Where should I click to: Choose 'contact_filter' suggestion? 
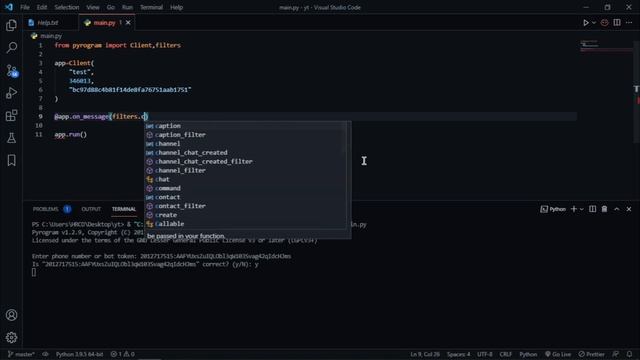coord(245,206)
